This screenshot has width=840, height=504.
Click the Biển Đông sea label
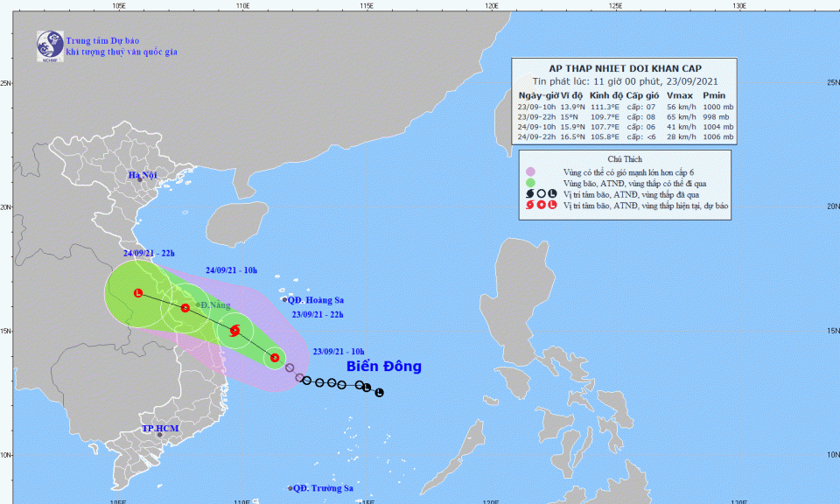coord(383,366)
